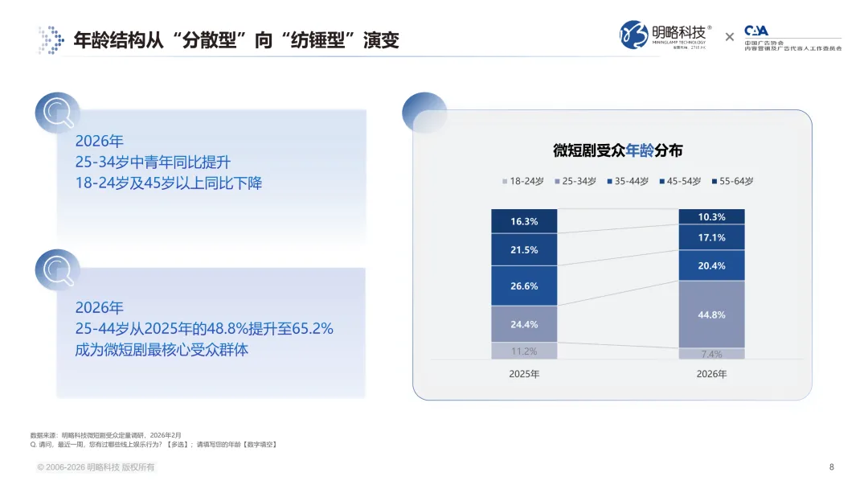Viewport: 868px width, 489px height.
Task: Select the 7.4% segment in the 2026 bar
Action: coord(712,354)
